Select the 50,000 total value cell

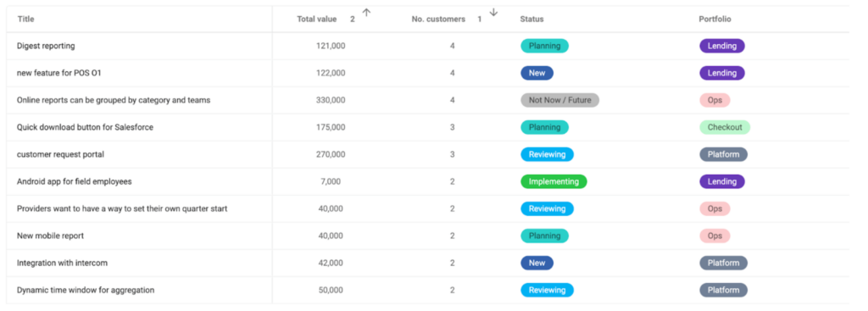(x=331, y=290)
